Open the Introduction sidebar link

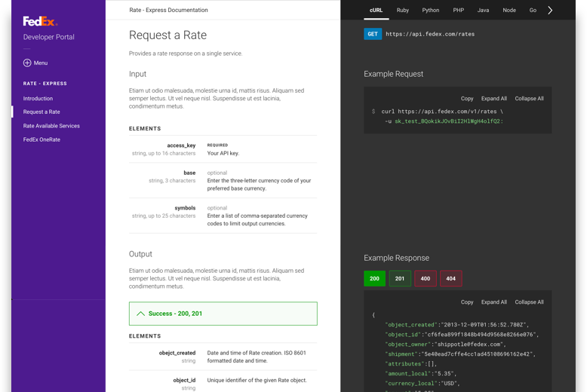pos(38,99)
